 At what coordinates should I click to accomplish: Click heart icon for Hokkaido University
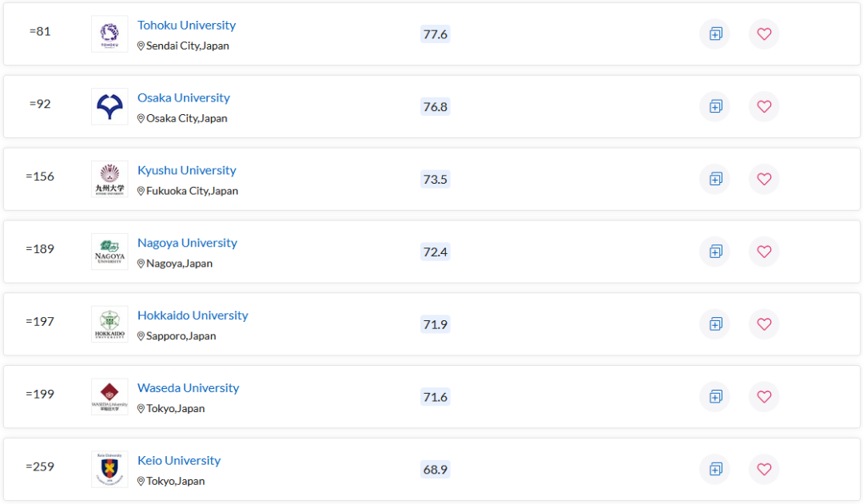pyautogui.click(x=764, y=324)
